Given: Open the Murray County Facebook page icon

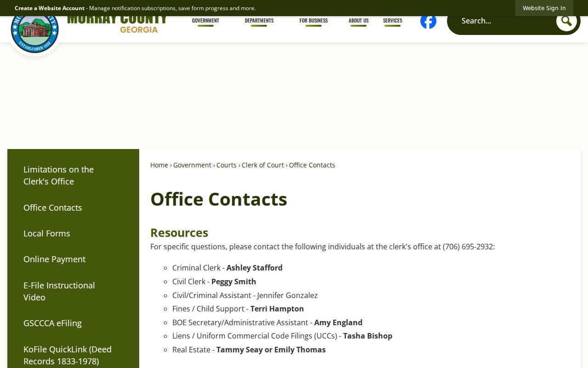Looking at the screenshot, I should coord(428,21).
